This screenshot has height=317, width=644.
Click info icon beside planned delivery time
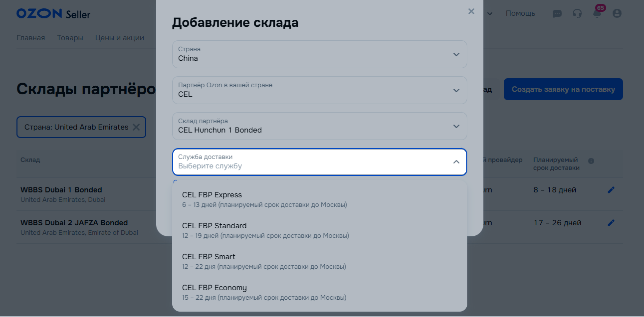point(591,161)
